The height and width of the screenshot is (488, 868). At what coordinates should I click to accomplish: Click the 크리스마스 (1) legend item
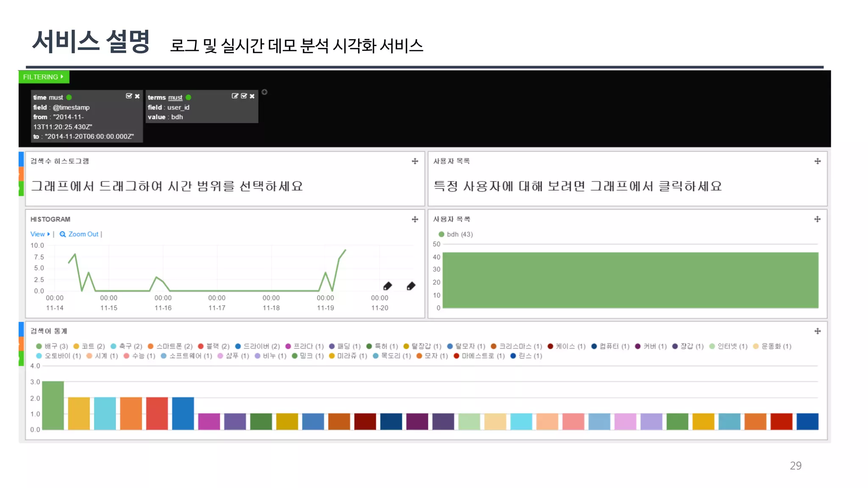pyautogui.click(x=516, y=346)
